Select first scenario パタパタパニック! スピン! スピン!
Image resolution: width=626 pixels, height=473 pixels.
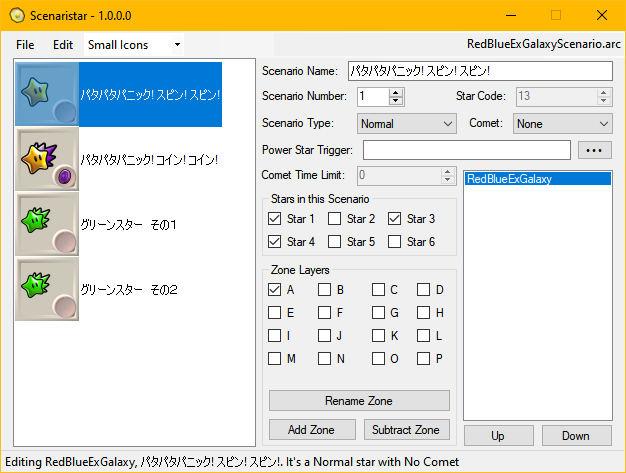click(150, 95)
